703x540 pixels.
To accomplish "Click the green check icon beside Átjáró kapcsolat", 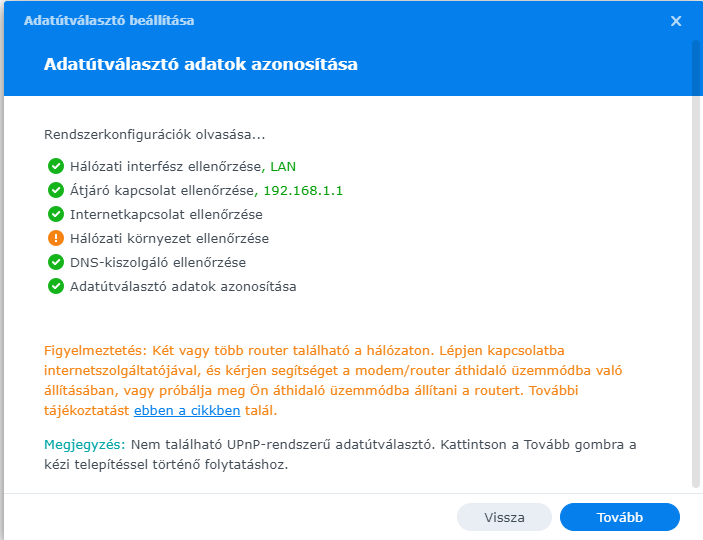I will point(56,190).
